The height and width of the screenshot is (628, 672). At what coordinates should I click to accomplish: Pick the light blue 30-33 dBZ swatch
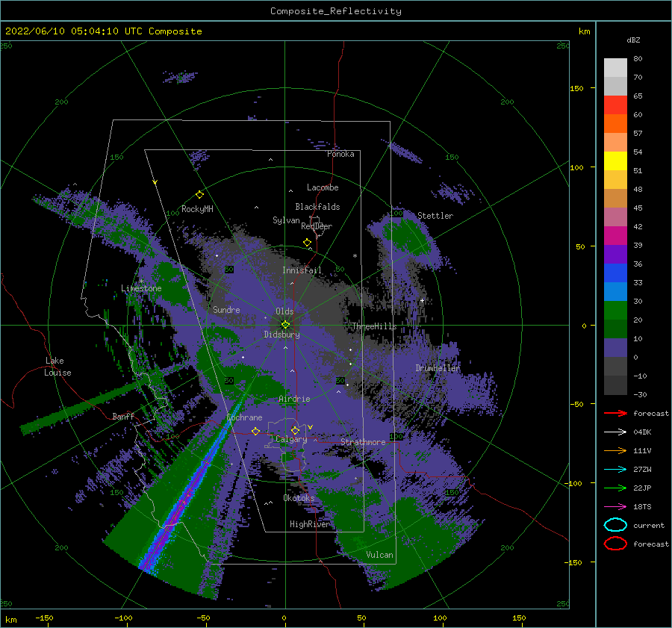(x=615, y=292)
